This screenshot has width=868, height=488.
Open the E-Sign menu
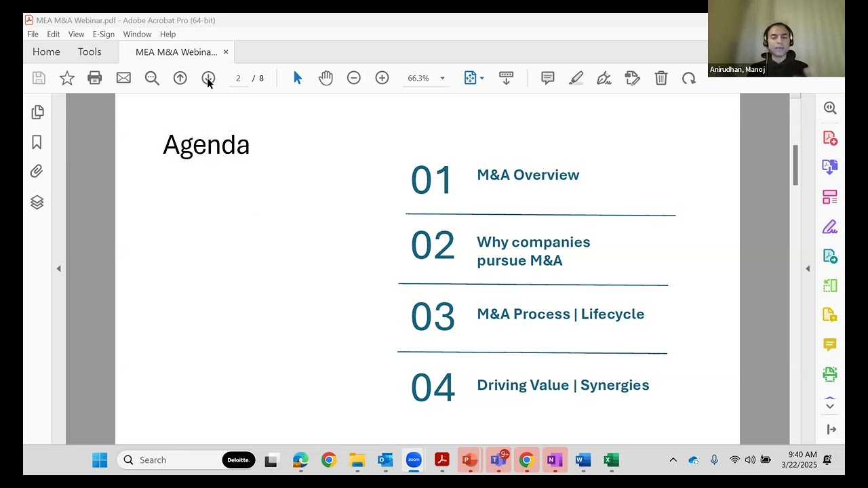tap(103, 34)
